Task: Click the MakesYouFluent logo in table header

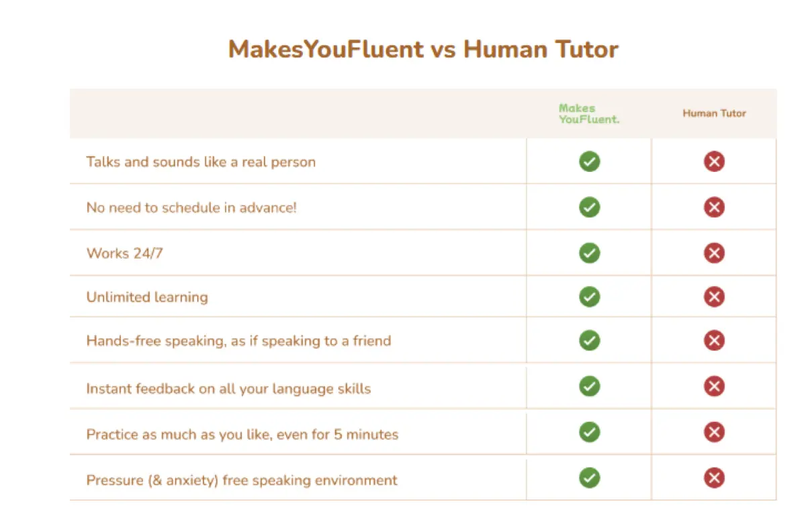Action: pos(589,114)
